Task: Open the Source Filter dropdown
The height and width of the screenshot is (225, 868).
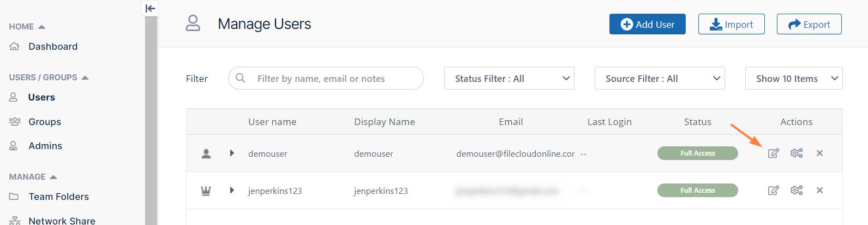Action: click(x=660, y=79)
